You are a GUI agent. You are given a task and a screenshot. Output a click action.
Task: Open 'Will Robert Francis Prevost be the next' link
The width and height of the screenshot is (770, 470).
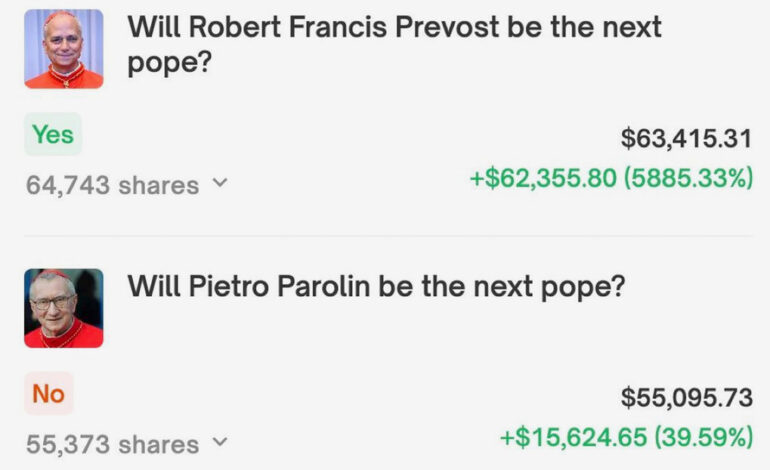[394, 27]
